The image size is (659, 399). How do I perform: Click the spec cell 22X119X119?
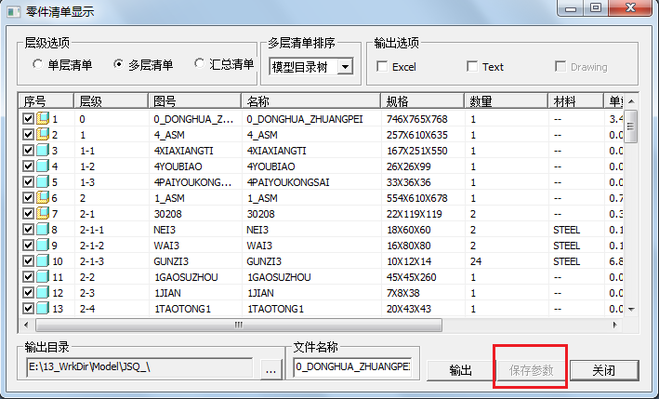coord(414,214)
